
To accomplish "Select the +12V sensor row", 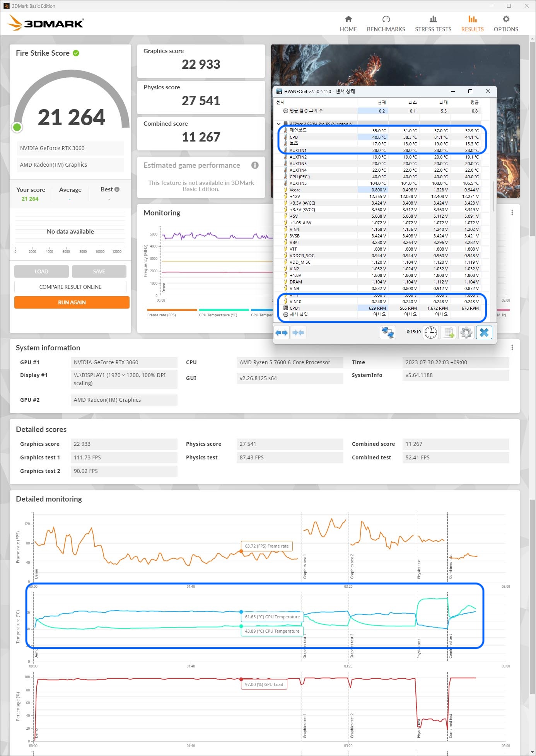I will 382,196.
